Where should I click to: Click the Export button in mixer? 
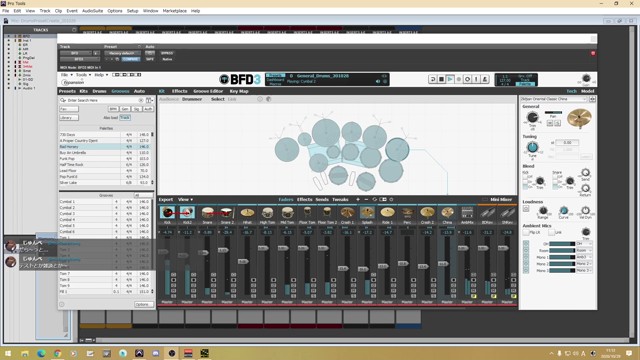166,200
